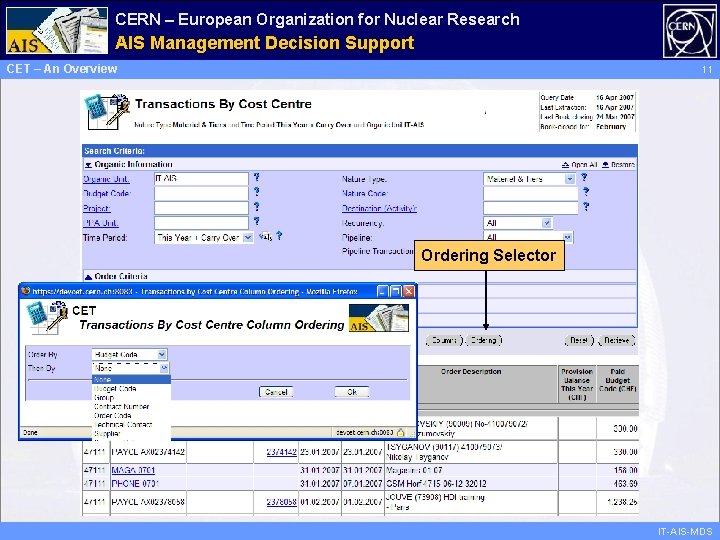Click the Organic Unit input field
720x540 pixels.
(201, 179)
